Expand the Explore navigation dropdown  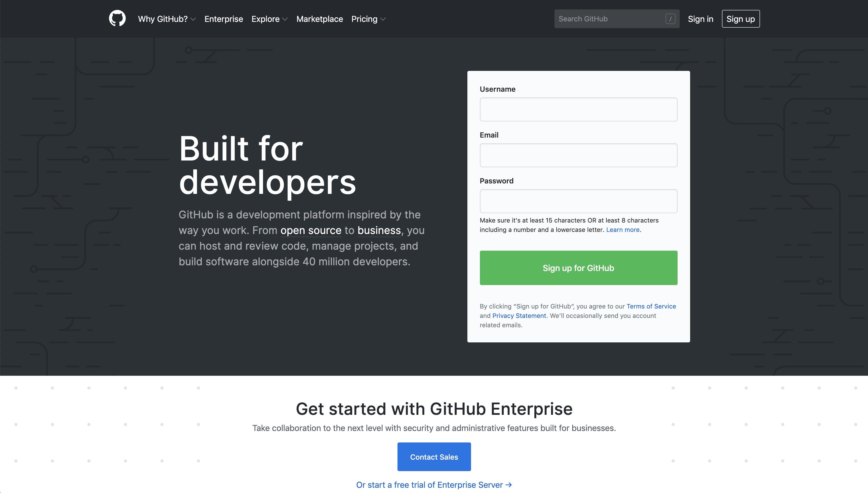click(x=269, y=19)
